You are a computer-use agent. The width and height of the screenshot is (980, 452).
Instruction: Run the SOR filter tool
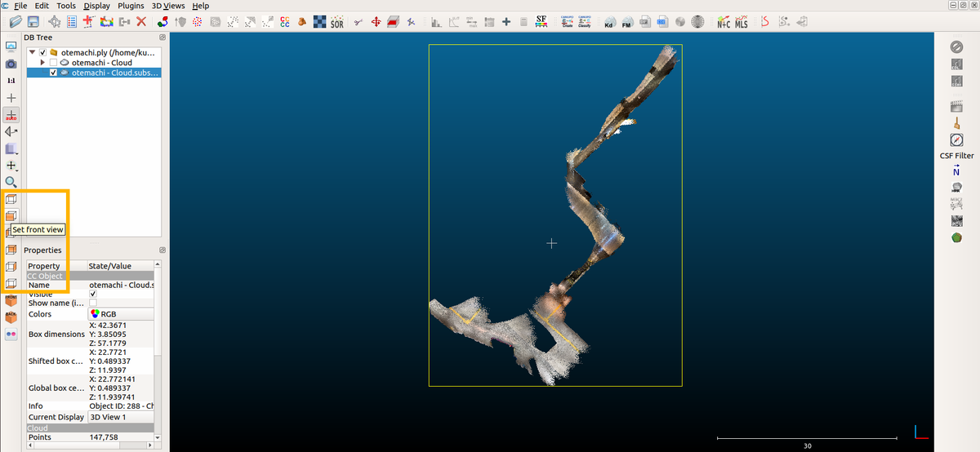point(337,22)
